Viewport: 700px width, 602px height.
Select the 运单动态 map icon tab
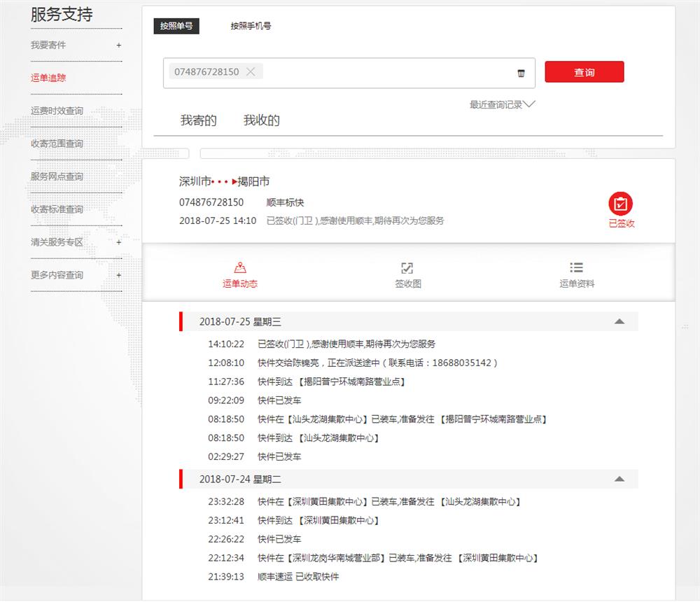tap(240, 274)
